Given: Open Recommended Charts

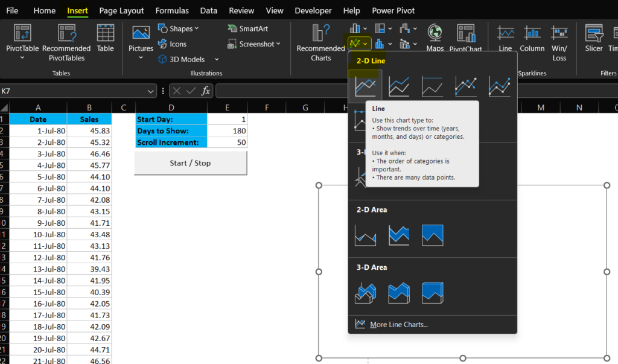Looking at the screenshot, I should tap(321, 43).
